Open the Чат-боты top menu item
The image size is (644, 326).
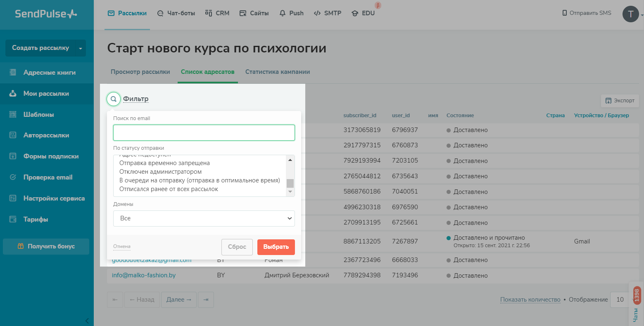point(176,13)
